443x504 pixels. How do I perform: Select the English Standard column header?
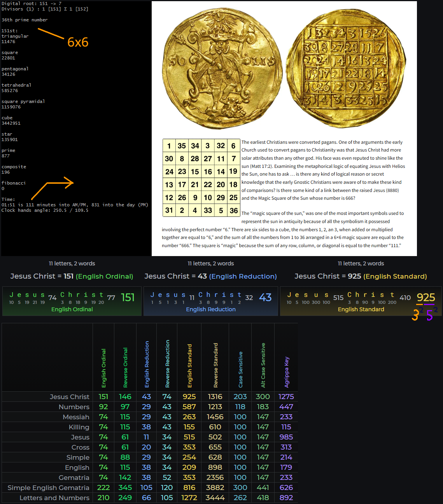[x=189, y=366]
